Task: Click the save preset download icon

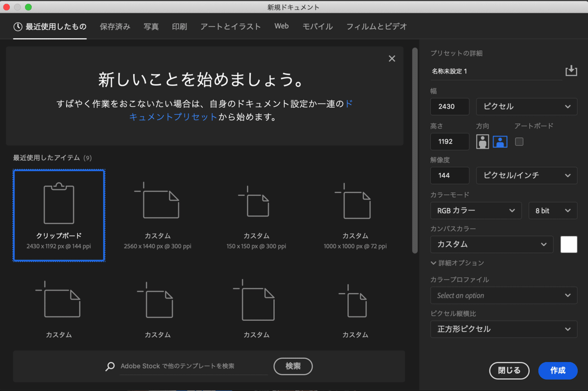Action: coord(571,70)
